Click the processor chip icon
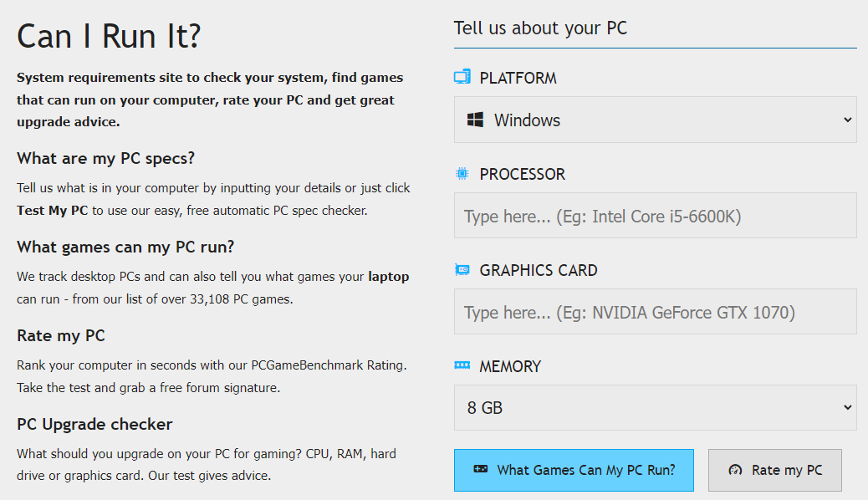868x500 pixels. pos(462,174)
